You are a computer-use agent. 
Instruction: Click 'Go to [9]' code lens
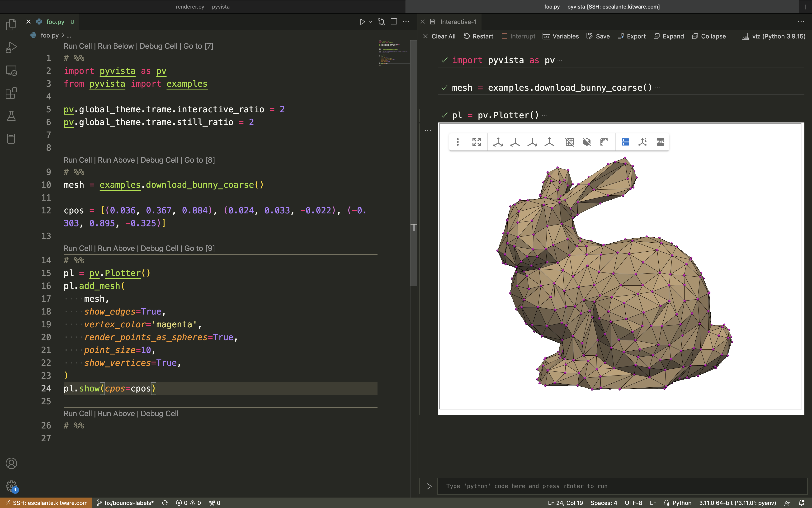pos(199,248)
